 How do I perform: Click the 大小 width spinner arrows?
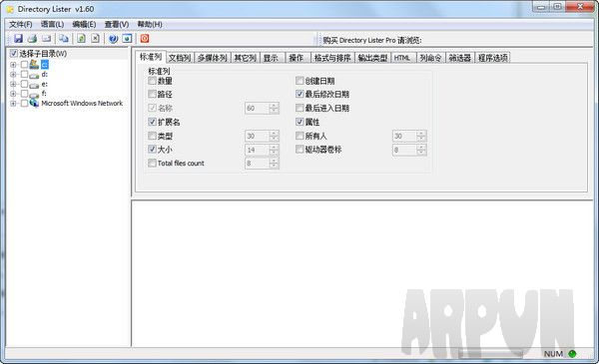point(274,150)
